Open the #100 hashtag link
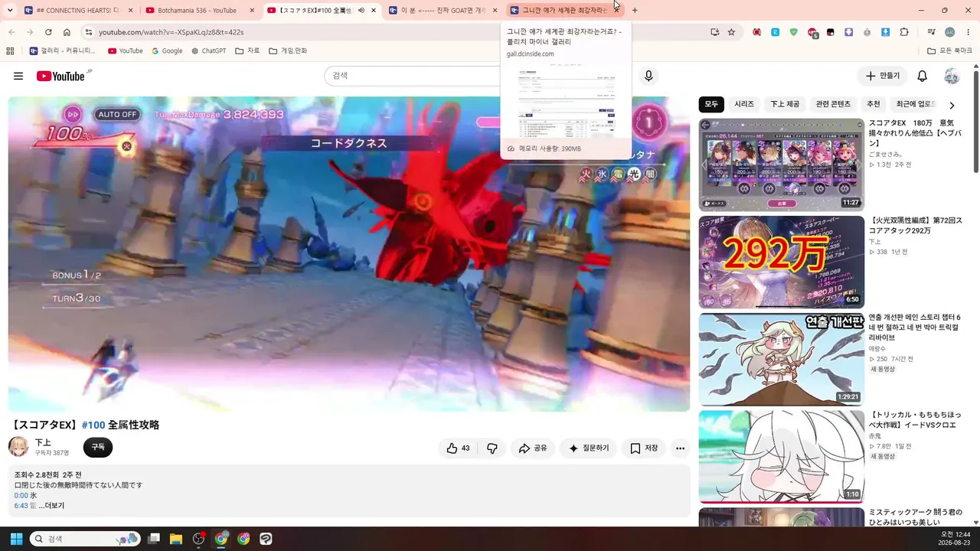The height and width of the screenshot is (551, 980). [x=93, y=425]
